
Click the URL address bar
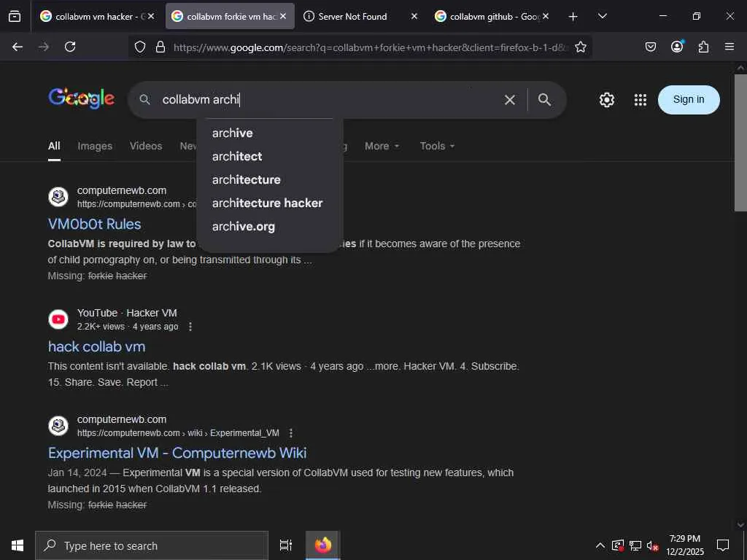[371, 47]
